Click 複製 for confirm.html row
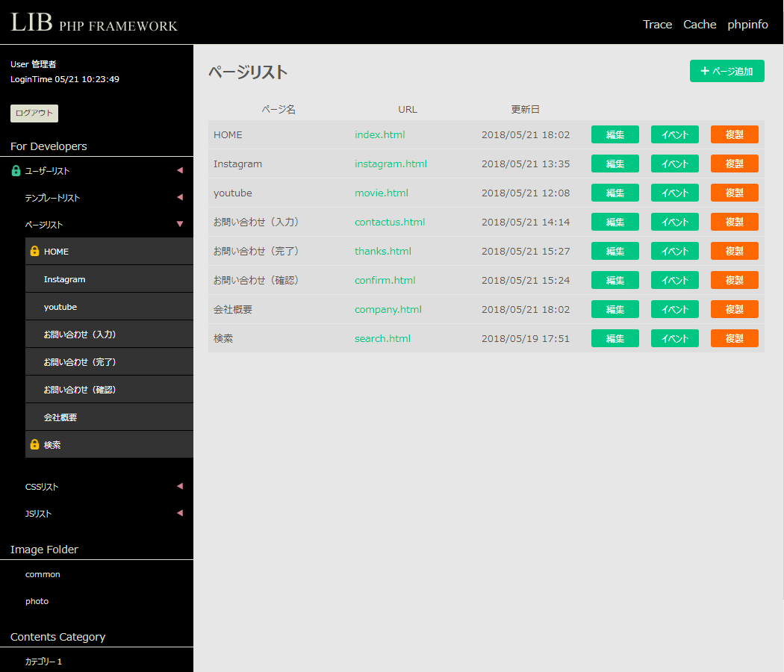This screenshot has width=784, height=672. pos(735,280)
